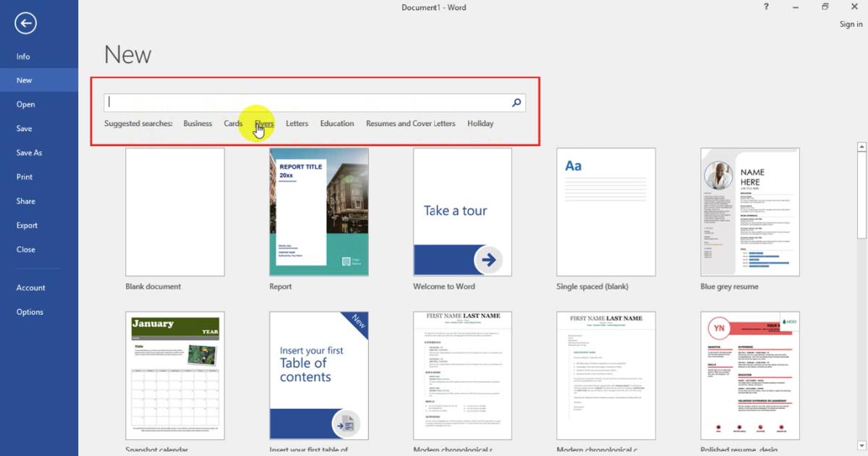868x456 pixels.
Task: Select the Blank document thumbnail
Action: click(175, 212)
